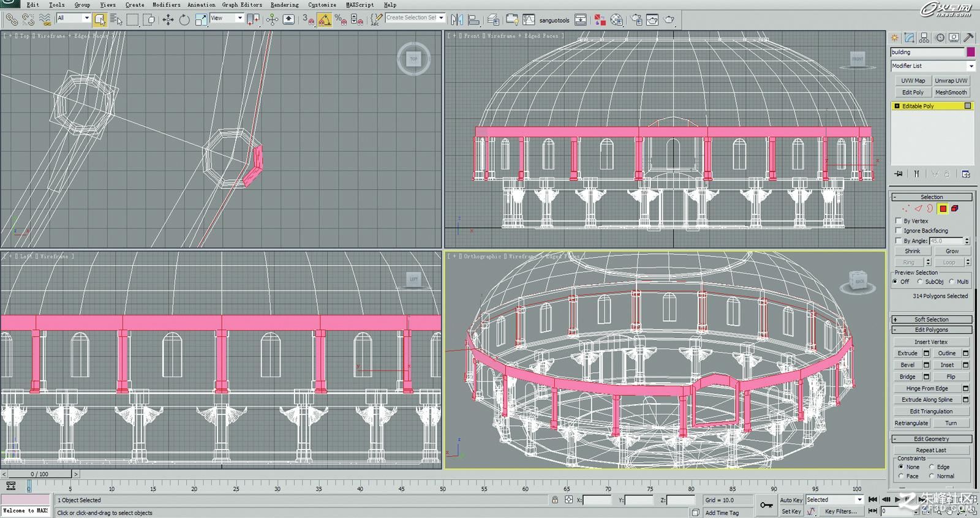Click the building object color swatch
980x518 pixels.
970,52
